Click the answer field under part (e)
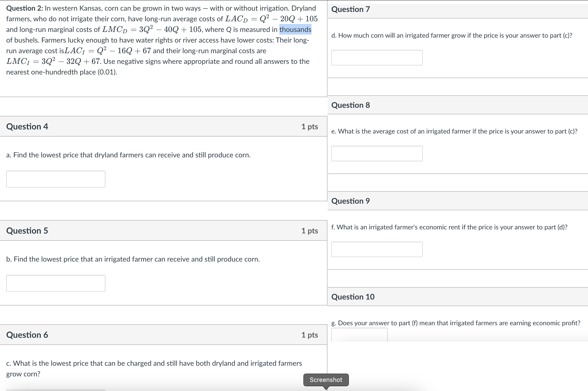Viewport: 588px width, 391px height. click(x=377, y=153)
